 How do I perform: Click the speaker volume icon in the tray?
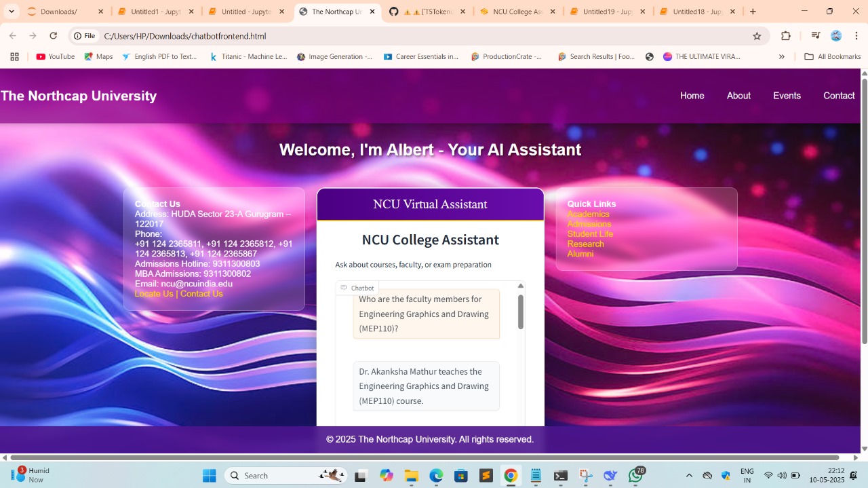[x=781, y=475]
